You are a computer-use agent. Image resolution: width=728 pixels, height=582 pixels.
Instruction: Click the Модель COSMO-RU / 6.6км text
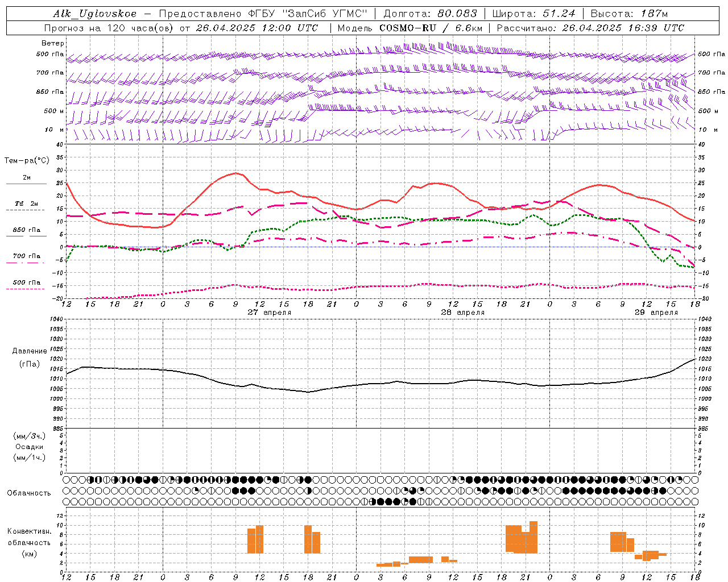click(x=410, y=28)
